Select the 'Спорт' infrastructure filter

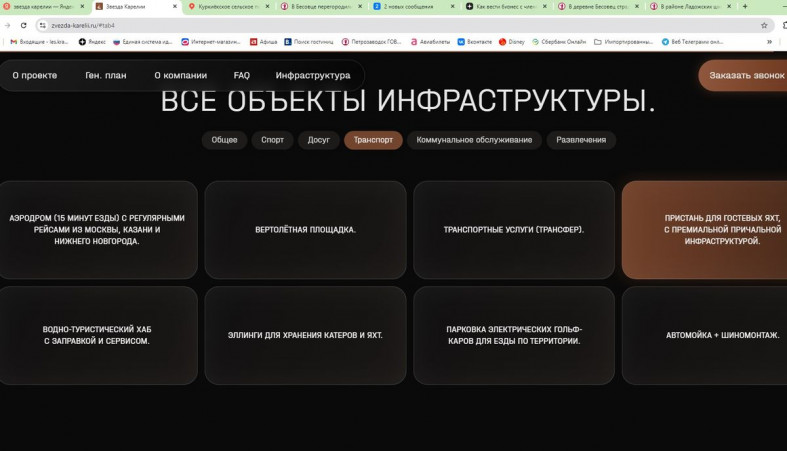coord(272,140)
